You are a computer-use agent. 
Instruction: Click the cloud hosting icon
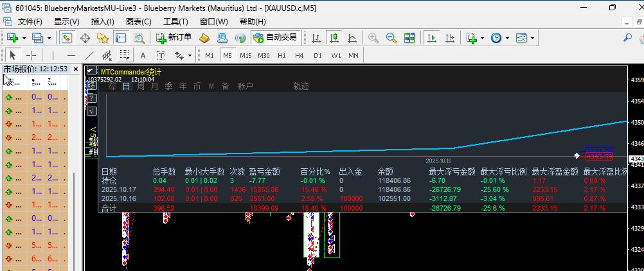[x=222, y=38]
